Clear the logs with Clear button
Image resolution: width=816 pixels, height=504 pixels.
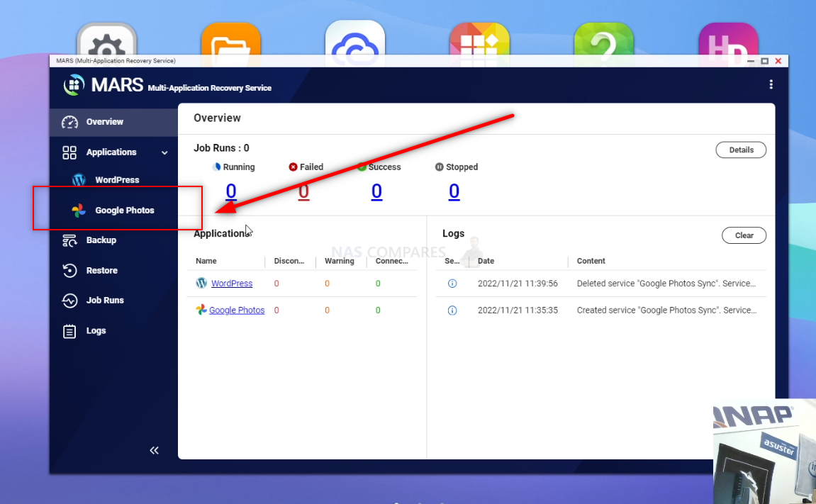pos(744,235)
